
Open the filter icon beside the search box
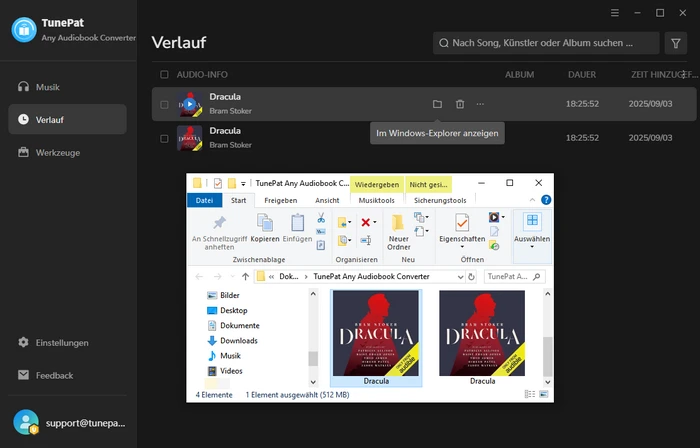[675, 43]
